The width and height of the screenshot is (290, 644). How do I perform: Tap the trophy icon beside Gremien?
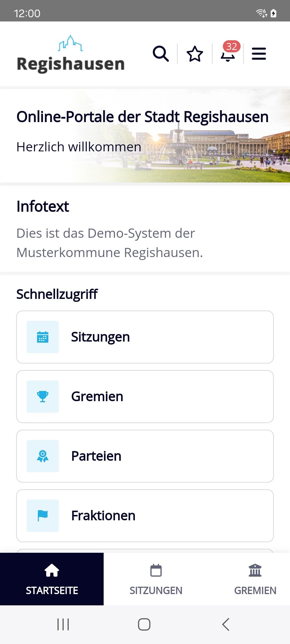pos(43,397)
